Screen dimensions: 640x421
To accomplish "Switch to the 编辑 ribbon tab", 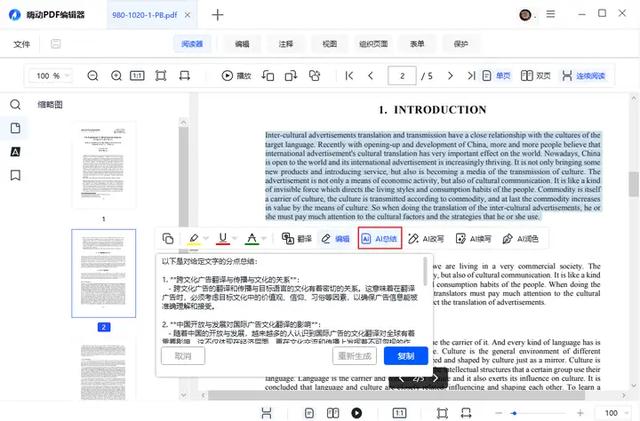I will click(242, 44).
